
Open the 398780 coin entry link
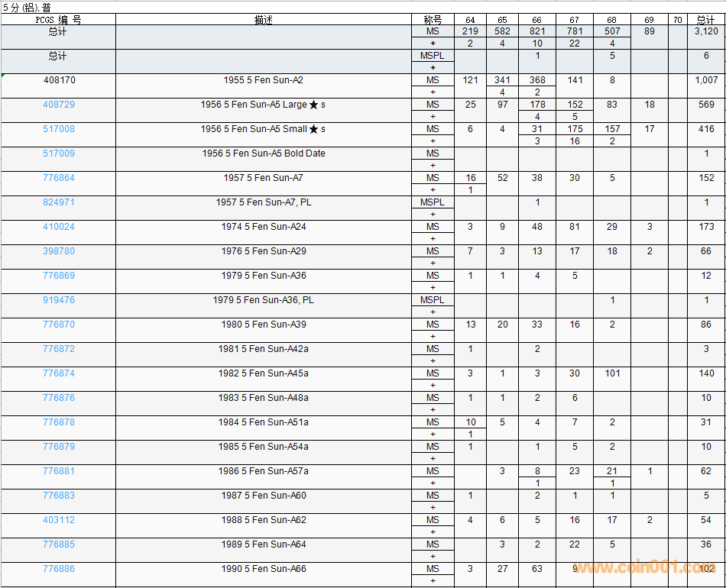click(x=59, y=251)
